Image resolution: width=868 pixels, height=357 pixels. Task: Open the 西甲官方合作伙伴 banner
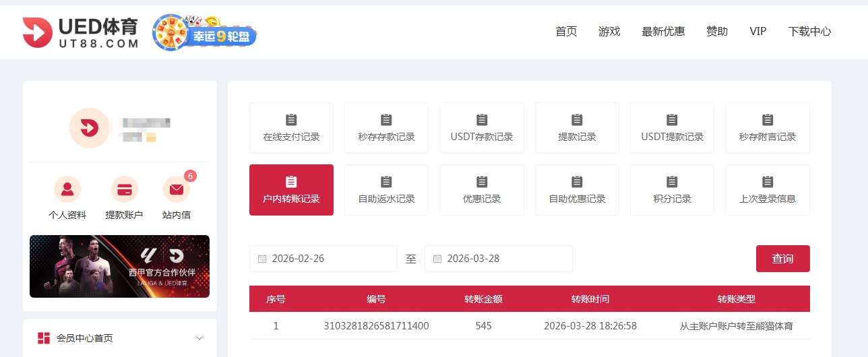119,266
